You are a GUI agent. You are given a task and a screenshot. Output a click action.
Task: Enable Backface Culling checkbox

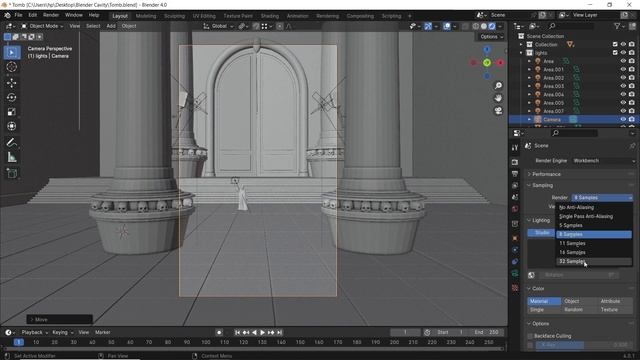point(530,336)
